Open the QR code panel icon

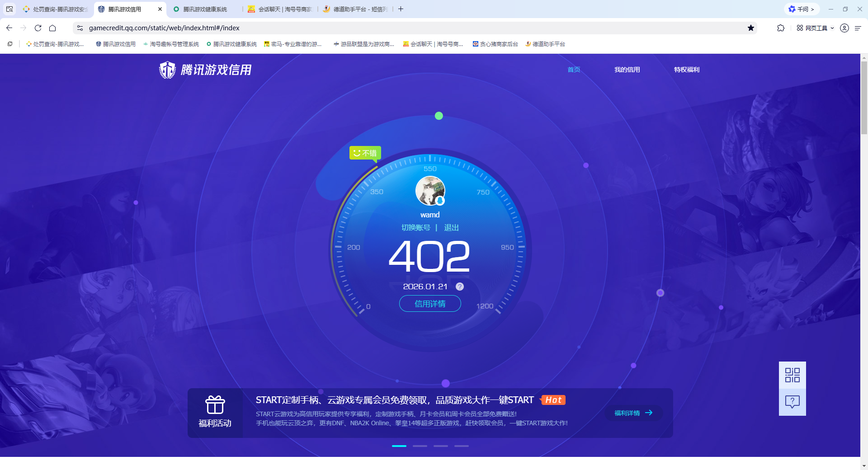792,375
